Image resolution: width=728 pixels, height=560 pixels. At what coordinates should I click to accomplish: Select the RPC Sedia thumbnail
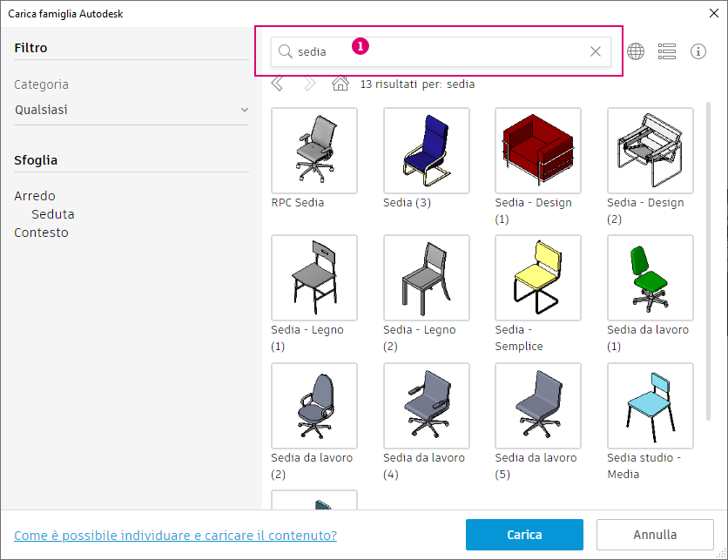314,151
